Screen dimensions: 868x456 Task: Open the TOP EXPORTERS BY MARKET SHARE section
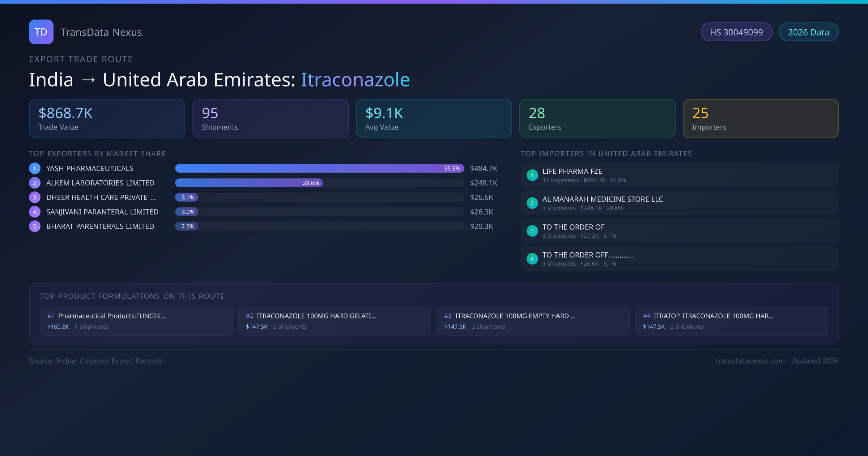coord(97,153)
